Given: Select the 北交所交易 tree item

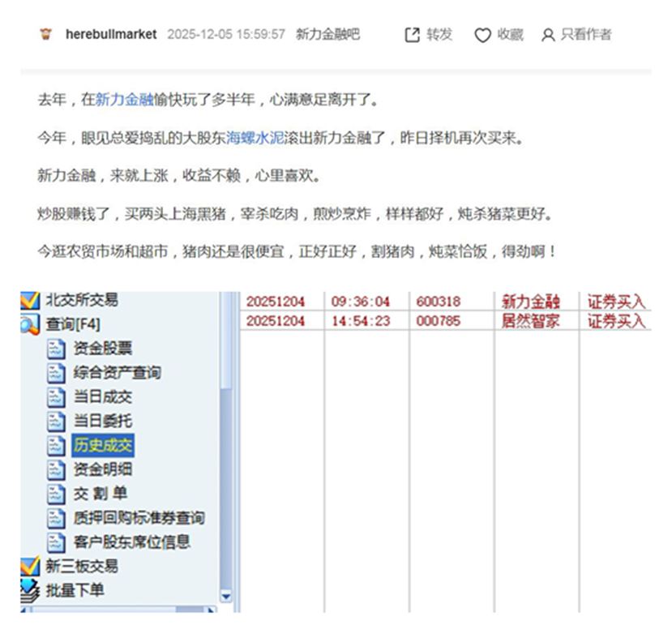Looking at the screenshot, I should coord(81,300).
